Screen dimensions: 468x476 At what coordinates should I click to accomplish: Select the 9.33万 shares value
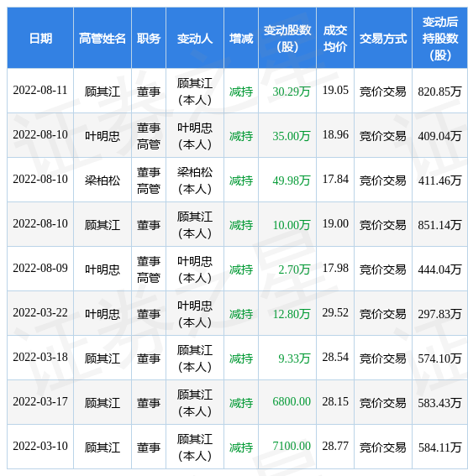point(294,358)
